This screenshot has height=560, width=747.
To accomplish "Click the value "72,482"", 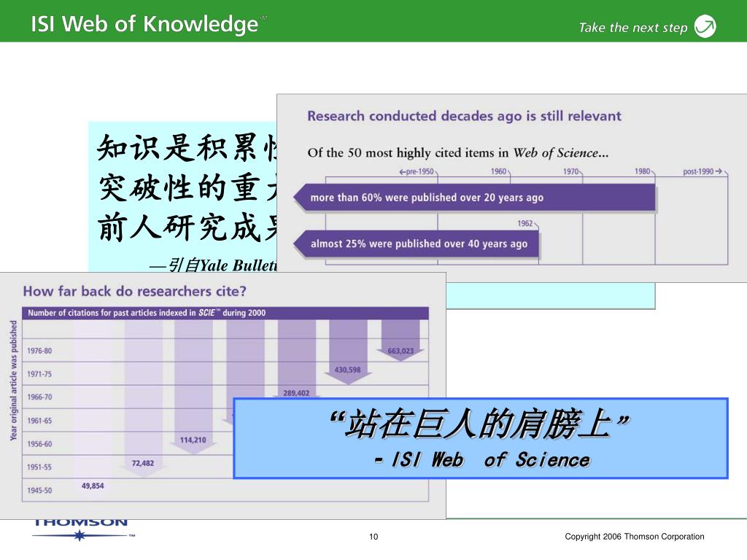I will pyautogui.click(x=143, y=463).
